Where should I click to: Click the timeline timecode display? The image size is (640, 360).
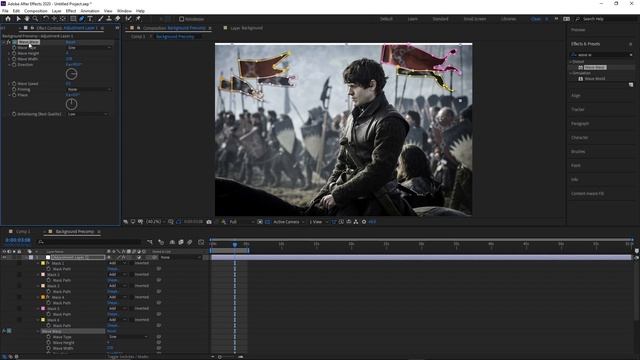18,240
